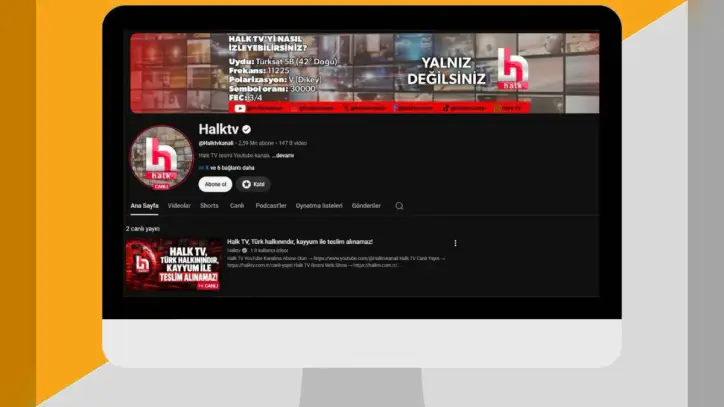Open the Gönderiler tab
The width and height of the screenshot is (724, 407).
[366, 206]
